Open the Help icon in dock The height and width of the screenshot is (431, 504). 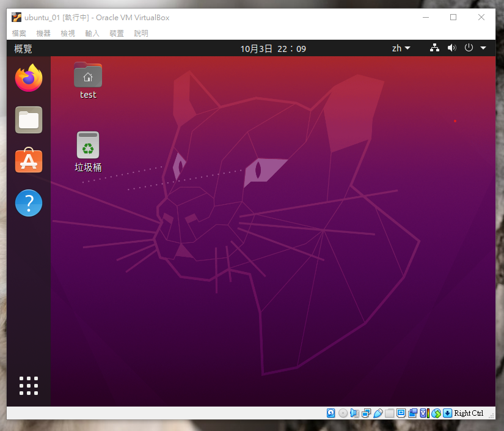coord(29,202)
